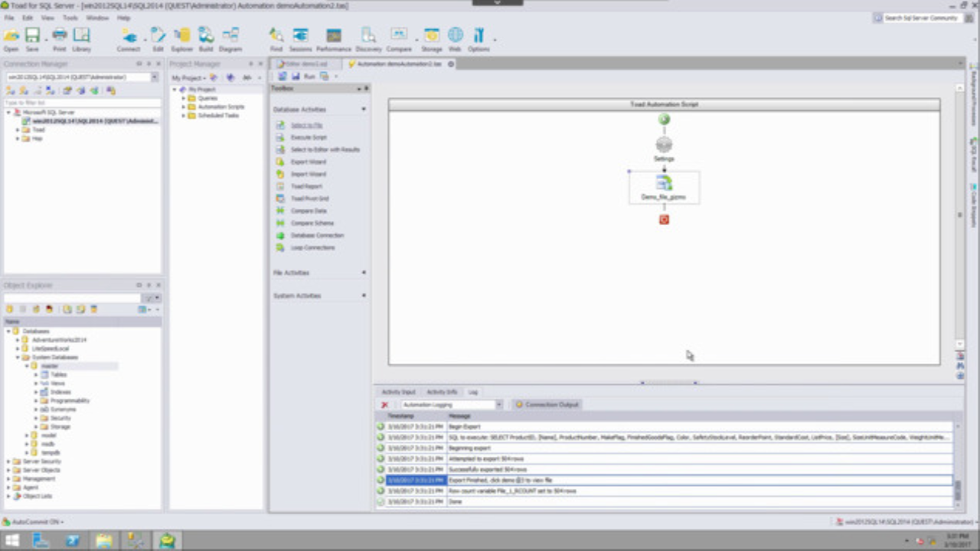Open the Import Wizard activity

pos(309,174)
